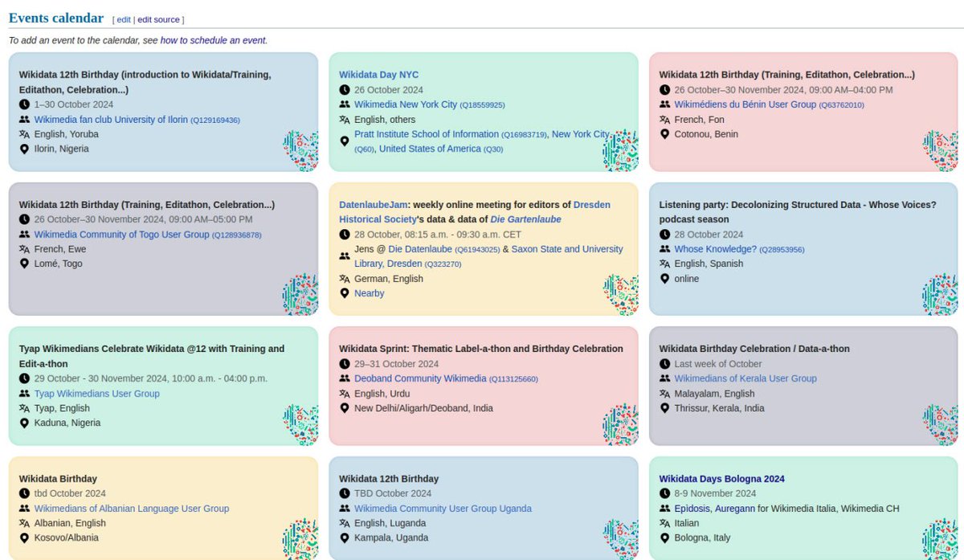Open the Q113125660 item link
The width and height of the screenshot is (964, 560).
click(514, 379)
